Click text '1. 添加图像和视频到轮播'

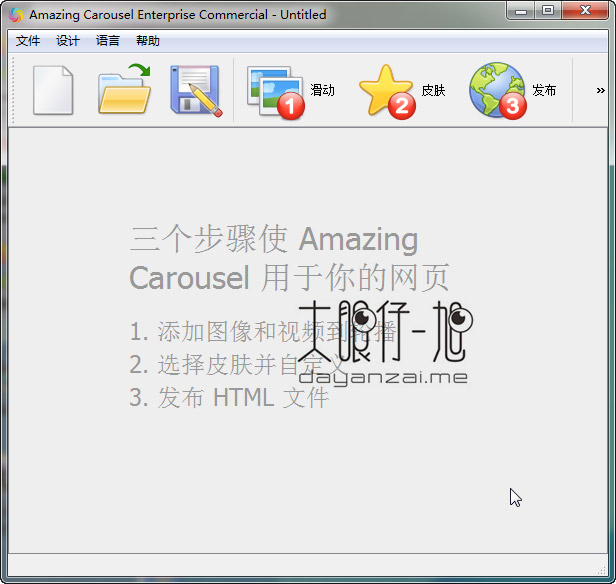point(263,332)
